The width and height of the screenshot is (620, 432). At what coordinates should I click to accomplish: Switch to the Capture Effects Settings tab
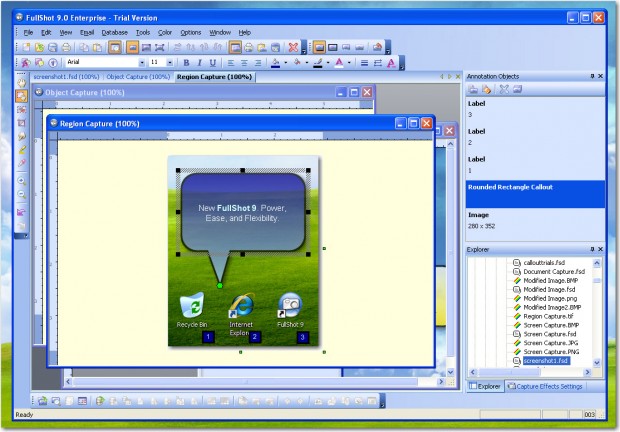[545, 386]
